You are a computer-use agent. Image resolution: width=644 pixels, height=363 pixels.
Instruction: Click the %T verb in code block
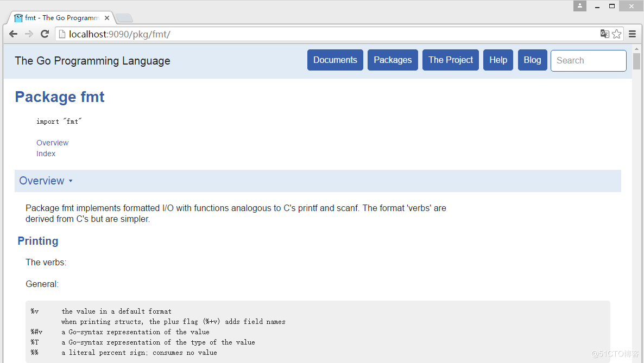point(35,342)
